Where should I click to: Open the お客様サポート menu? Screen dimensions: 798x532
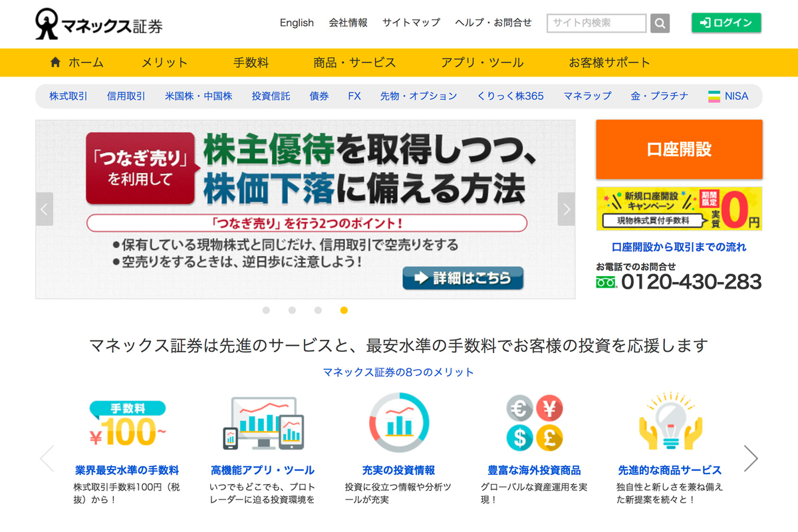(x=609, y=63)
